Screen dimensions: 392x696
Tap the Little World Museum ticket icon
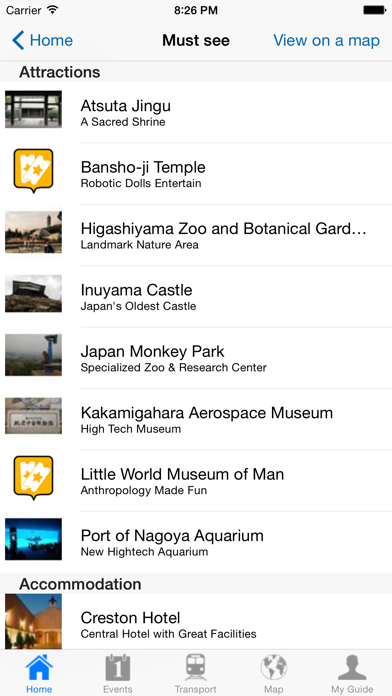33,478
